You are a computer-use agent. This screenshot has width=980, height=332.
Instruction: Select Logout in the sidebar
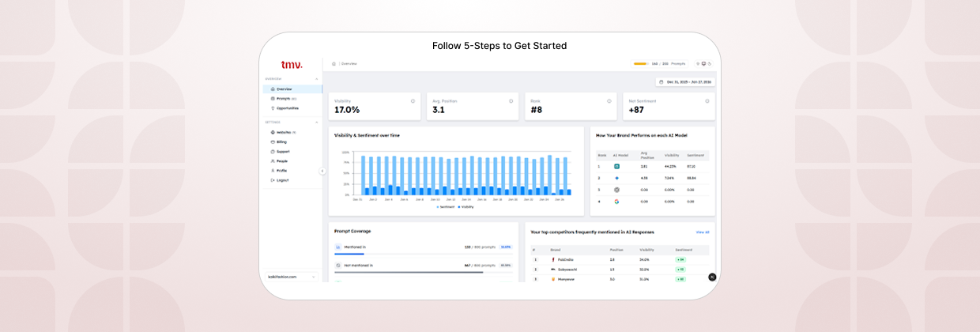point(292,180)
